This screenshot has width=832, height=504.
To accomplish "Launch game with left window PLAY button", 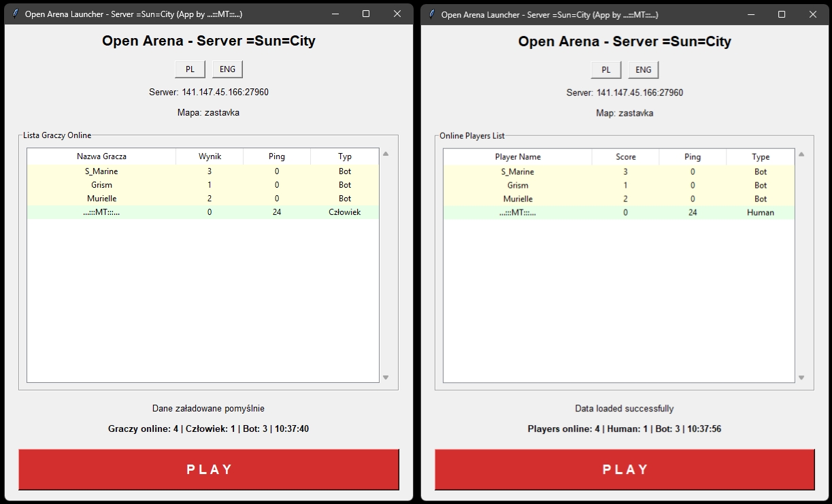I will (x=209, y=469).
